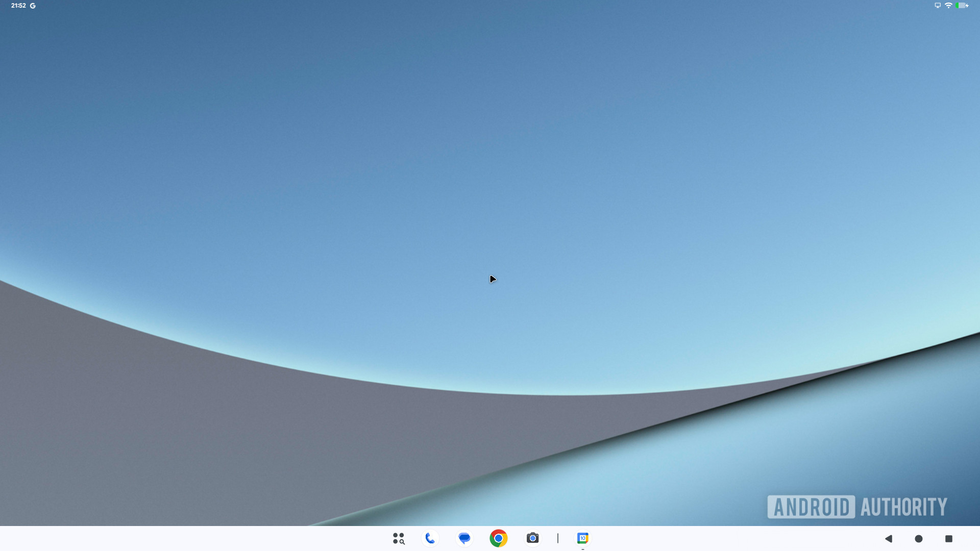Click the G logo in the status bar

[32, 6]
